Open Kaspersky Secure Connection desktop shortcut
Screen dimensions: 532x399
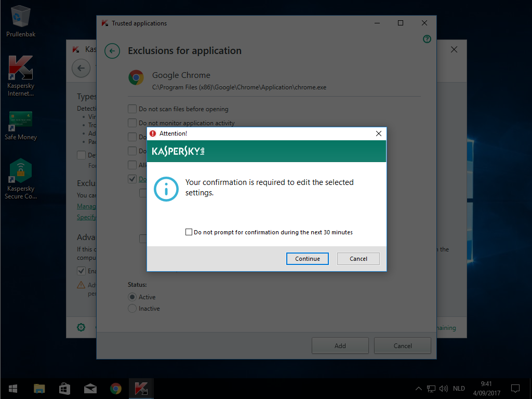coord(21,179)
